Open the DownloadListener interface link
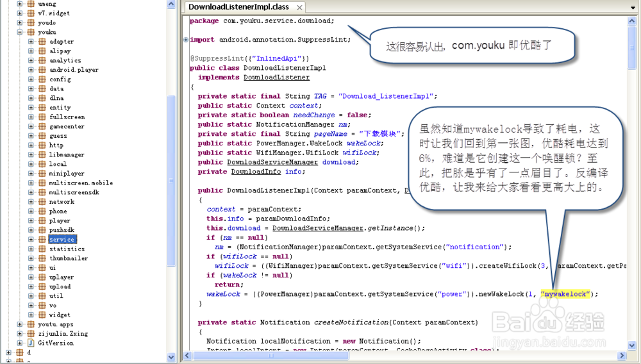Viewport: 641px width, 364px height. pos(277,77)
